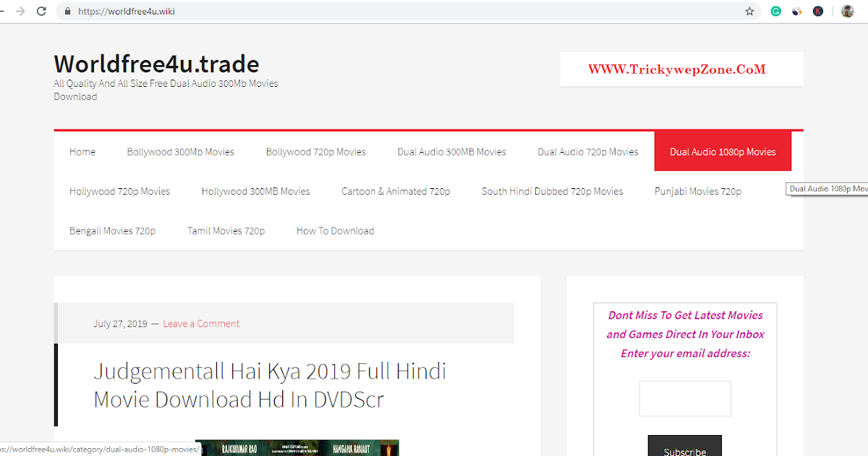
Task: Click the email address input box
Action: pos(685,399)
